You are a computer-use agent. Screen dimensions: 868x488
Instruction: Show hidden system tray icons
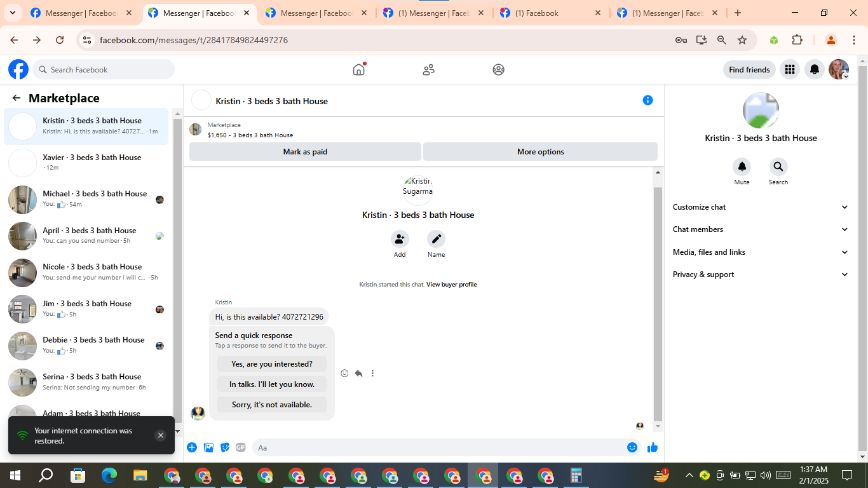(689, 475)
